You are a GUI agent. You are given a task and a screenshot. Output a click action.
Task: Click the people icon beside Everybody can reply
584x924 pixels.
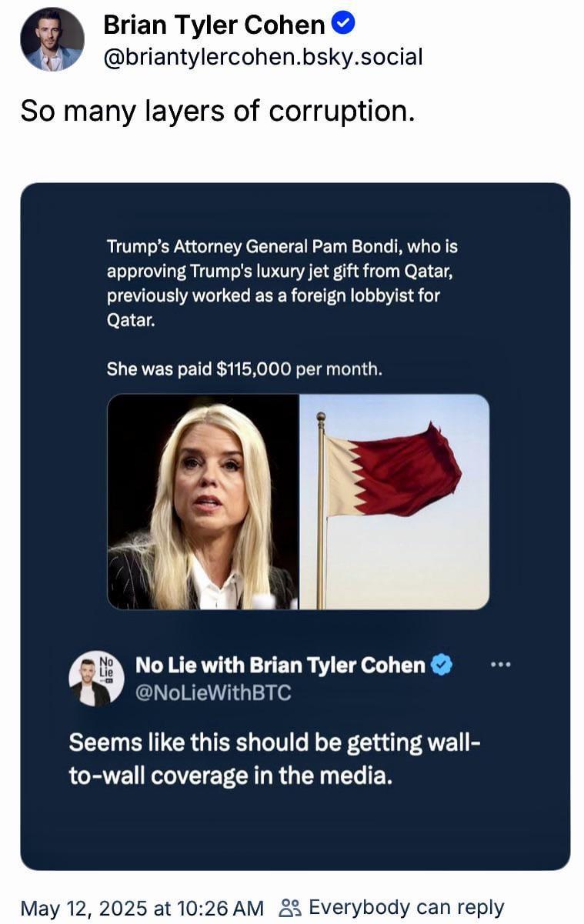(x=290, y=908)
